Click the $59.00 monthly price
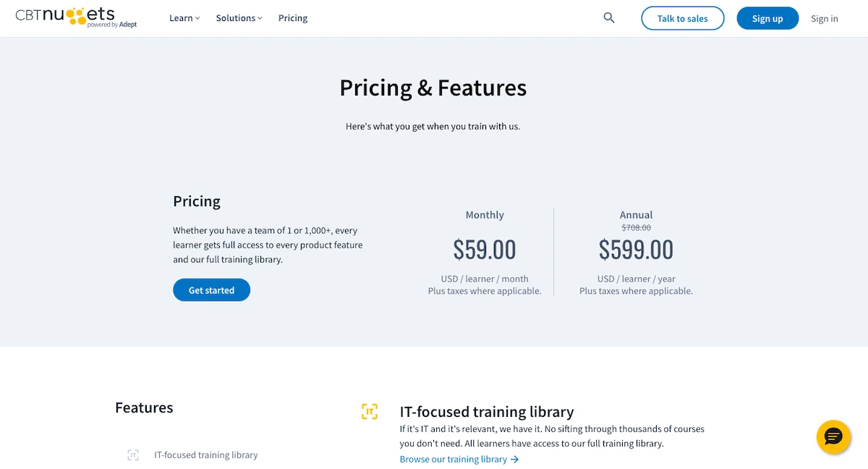Image resolution: width=868 pixels, height=469 pixels. 485,250
